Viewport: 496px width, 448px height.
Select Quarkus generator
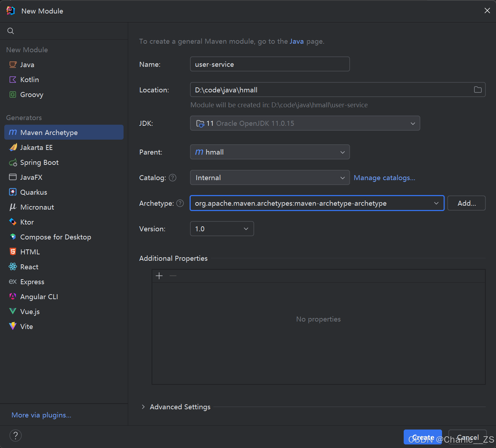64,192
